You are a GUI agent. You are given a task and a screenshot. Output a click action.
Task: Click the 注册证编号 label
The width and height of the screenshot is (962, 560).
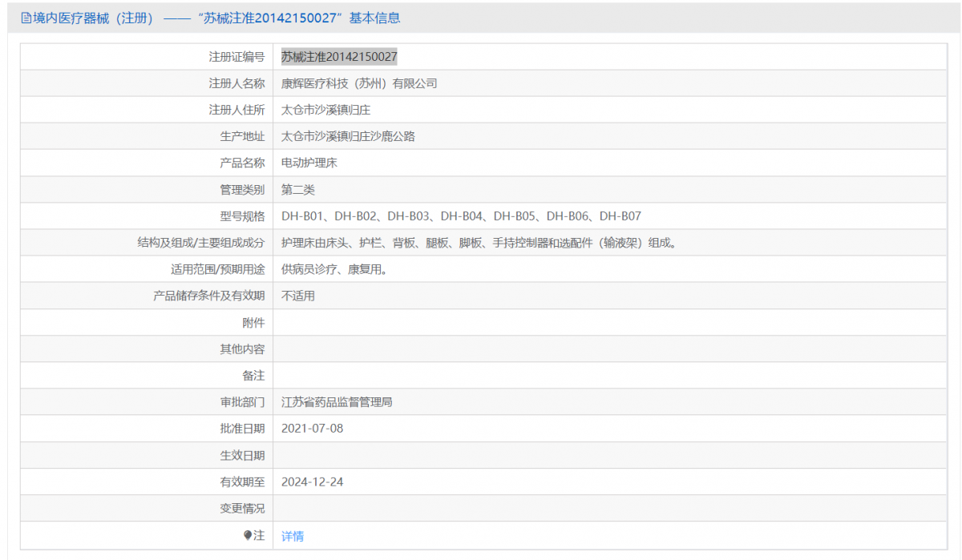coord(236,57)
